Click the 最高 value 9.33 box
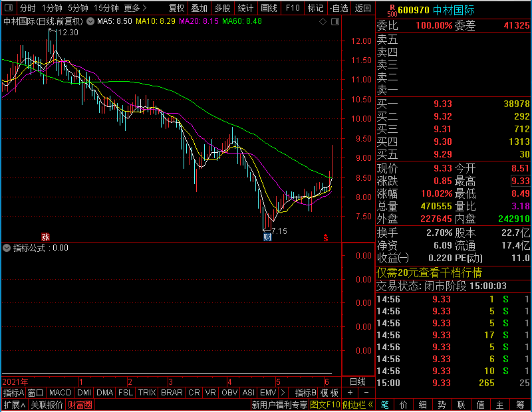Image resolution: width=532 pixels, height=412 pixels. coord(520,181)
